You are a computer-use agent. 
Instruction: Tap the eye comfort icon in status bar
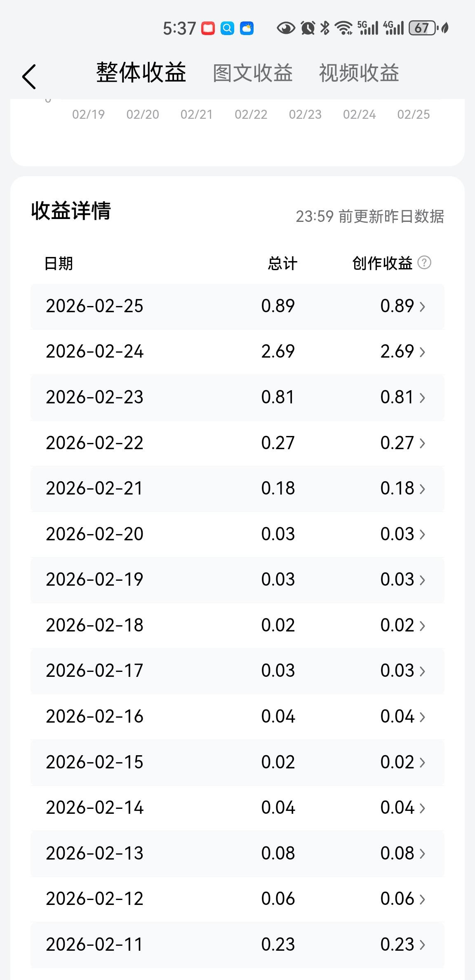[286, 28]
